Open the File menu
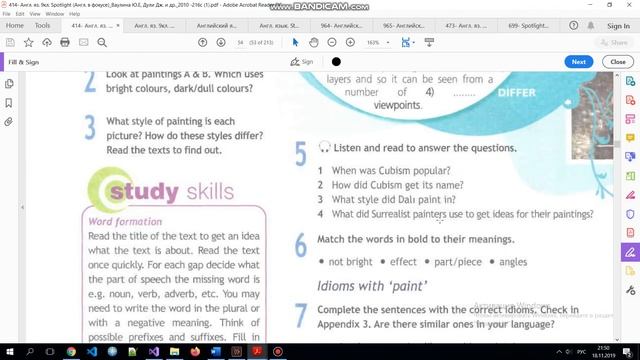This screenshot has width=640, height=360. pyautogui.click(x=7, y=14)
